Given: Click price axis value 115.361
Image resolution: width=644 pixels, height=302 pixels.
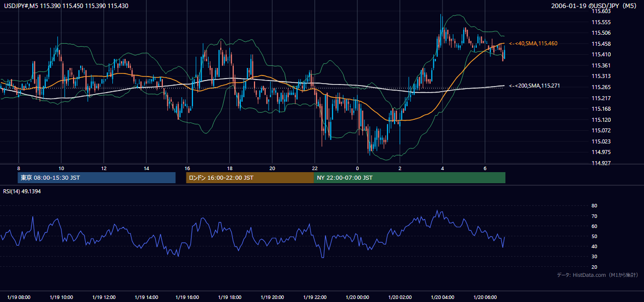Looking at the screenshot, I should [x=601, y=65].
